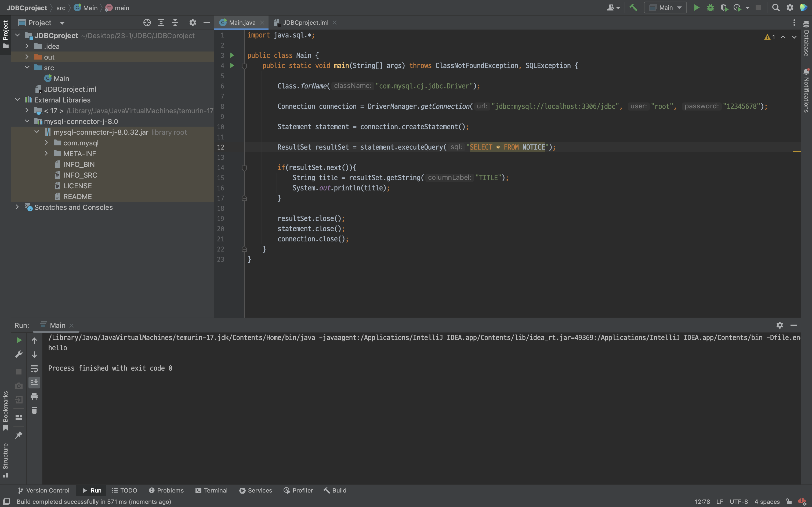
Task: Click the Build project hammer icon
Action: (633, 8)
